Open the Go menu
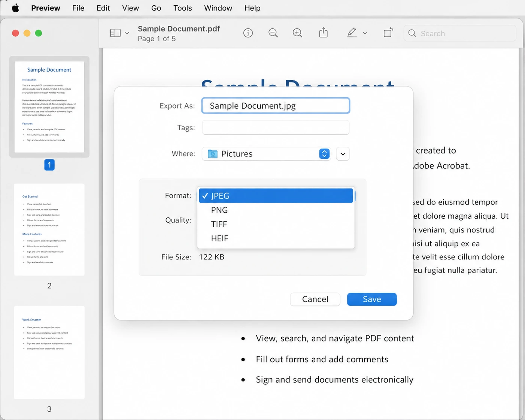The height and width of the screenshot is (420, 525). [156, 8]
